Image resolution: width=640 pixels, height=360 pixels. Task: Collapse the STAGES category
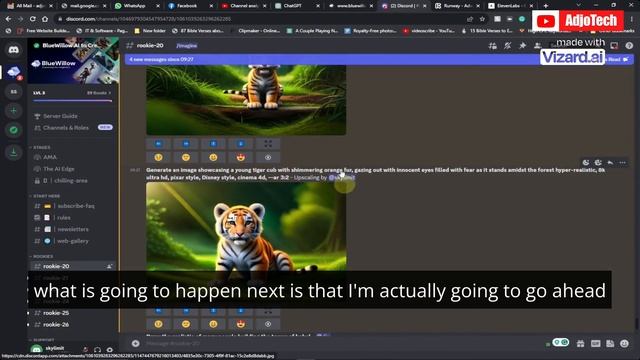[41, 147]
